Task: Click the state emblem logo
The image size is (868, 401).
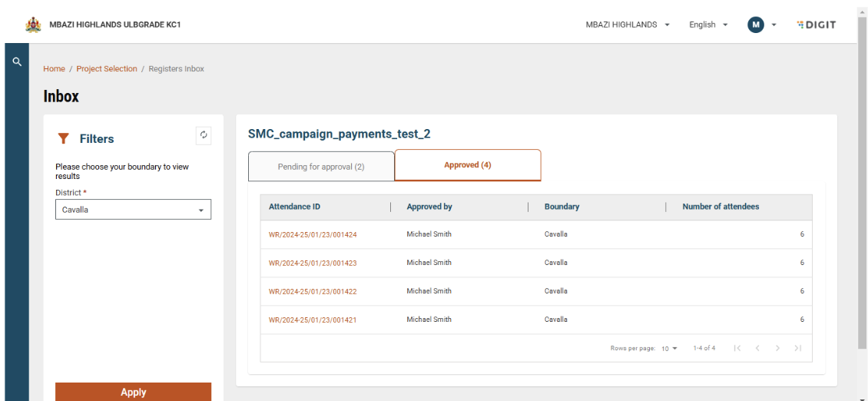Action: [33, 25]
